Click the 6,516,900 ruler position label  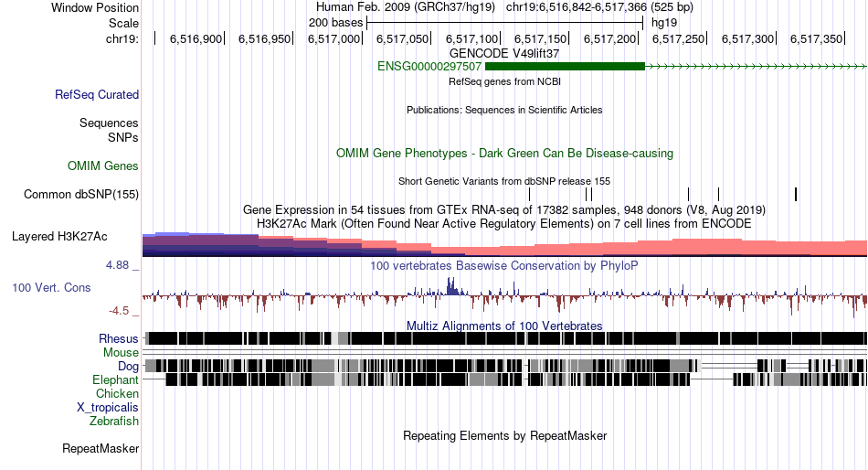coord(196,38)
